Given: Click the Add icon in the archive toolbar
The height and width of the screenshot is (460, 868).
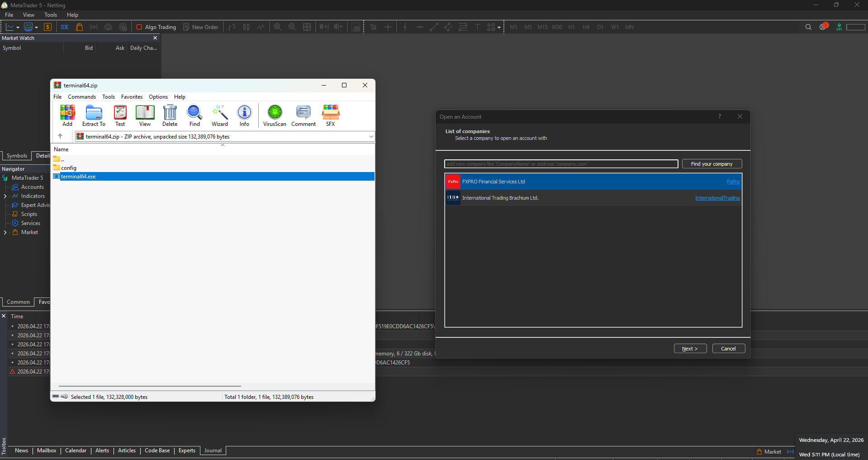Looking at the screenshot, I should [67, 115].
